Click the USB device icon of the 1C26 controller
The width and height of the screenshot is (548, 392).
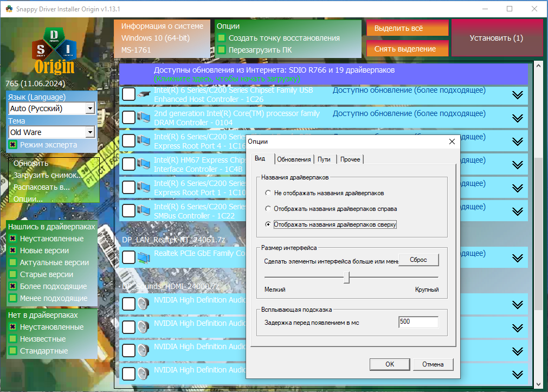pyautogui.click(x=143, y=94)
